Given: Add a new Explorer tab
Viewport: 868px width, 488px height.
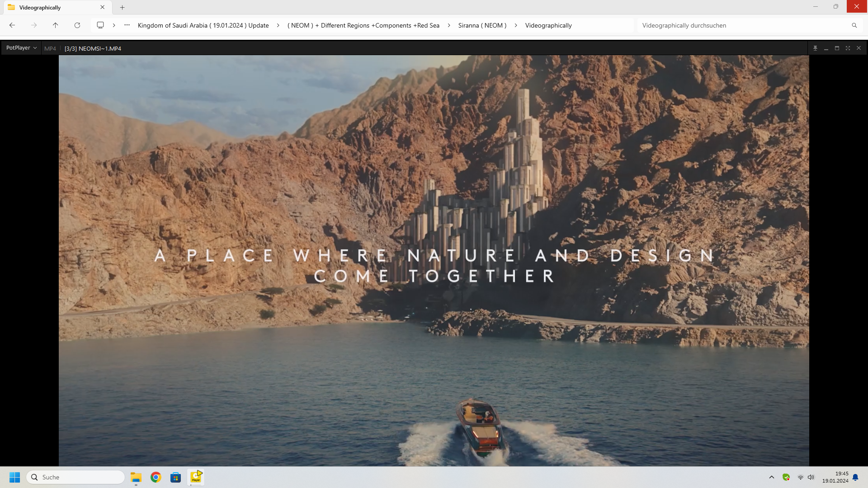Looking at the screenshot, I should 122,7.
